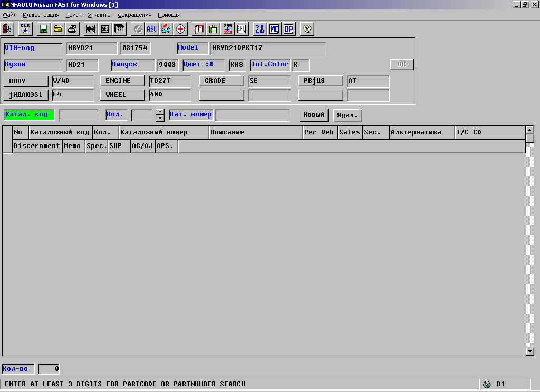Click the РВjЦЭ transmission button
Screen dimensions: 540x392
[321, 81]
